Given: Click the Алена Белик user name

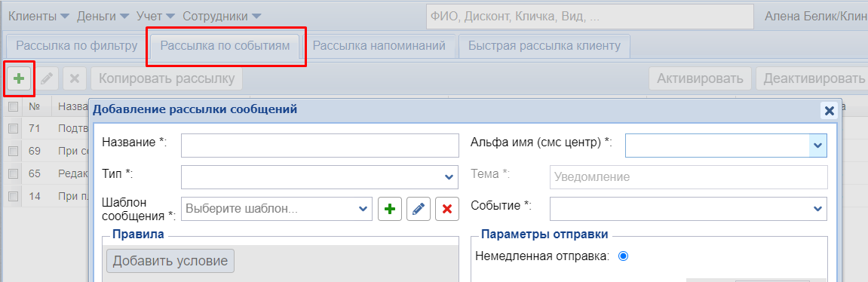Looking at the screenshot, I should click(x=816, y=17).
